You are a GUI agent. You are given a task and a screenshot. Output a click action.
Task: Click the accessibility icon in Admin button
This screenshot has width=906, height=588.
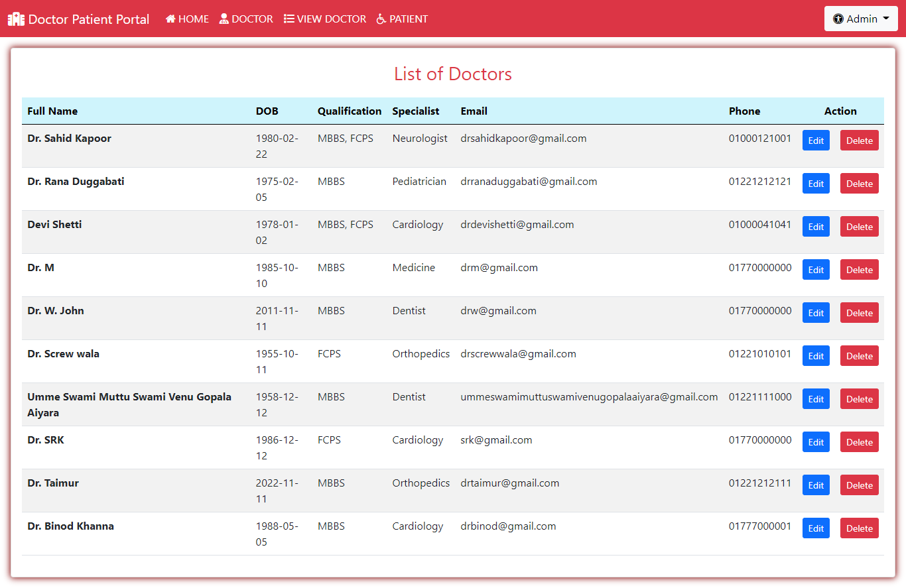pos(838,19)
